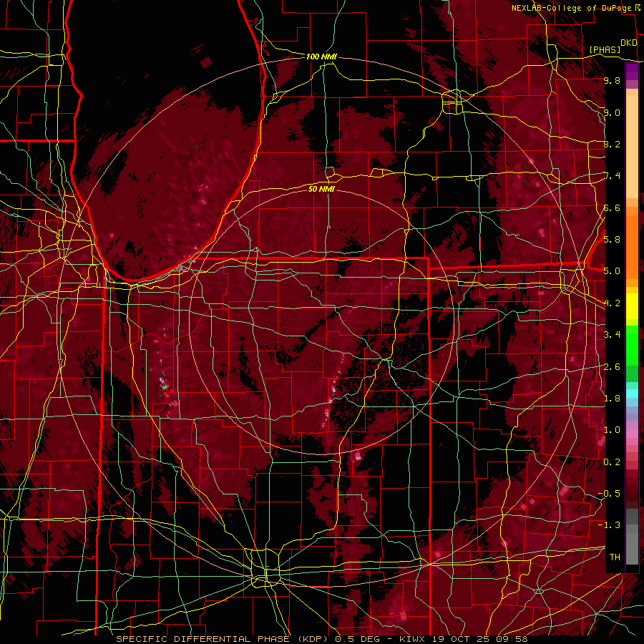
Task: Click the [PHAS] legend header
Action: pos(605,50)
